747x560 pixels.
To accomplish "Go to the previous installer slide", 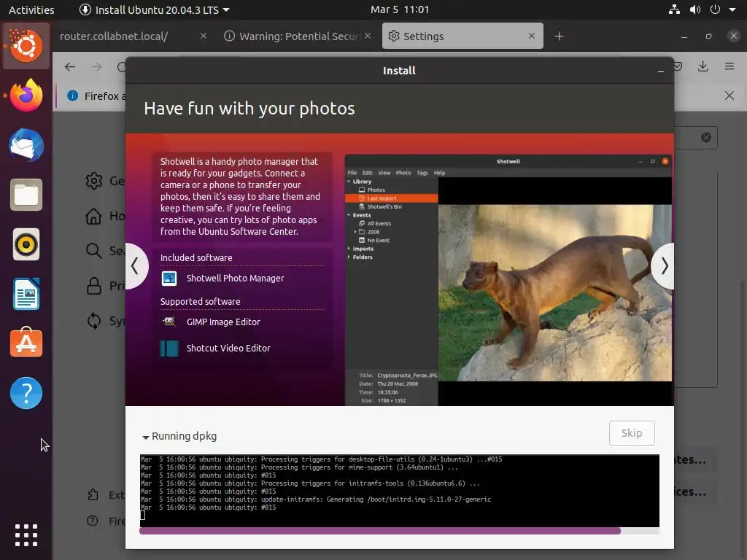I will [135, 265].
